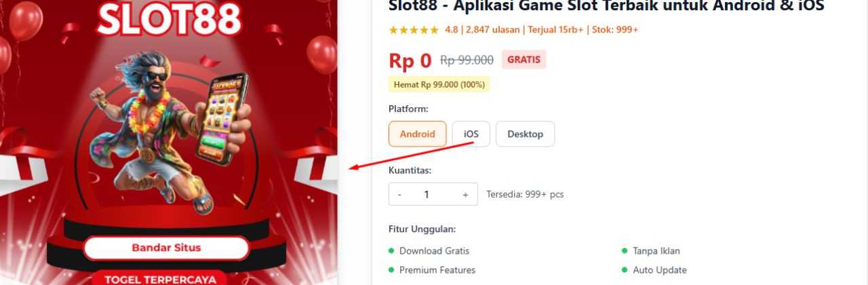The height and width of the screenshot is (285, 868).
Task: Increase quantity with the plus button
Action: pyautogui.click(x=465, y=194)
